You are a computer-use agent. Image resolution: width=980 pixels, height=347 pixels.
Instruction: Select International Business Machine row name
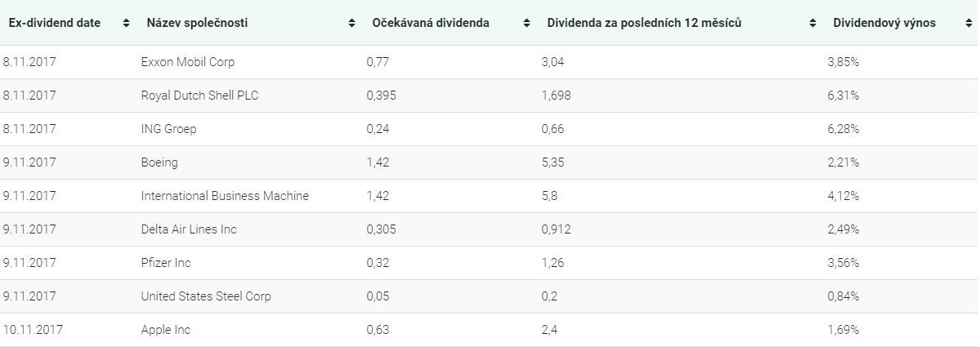pyautogui.click(x=225, y=196)
